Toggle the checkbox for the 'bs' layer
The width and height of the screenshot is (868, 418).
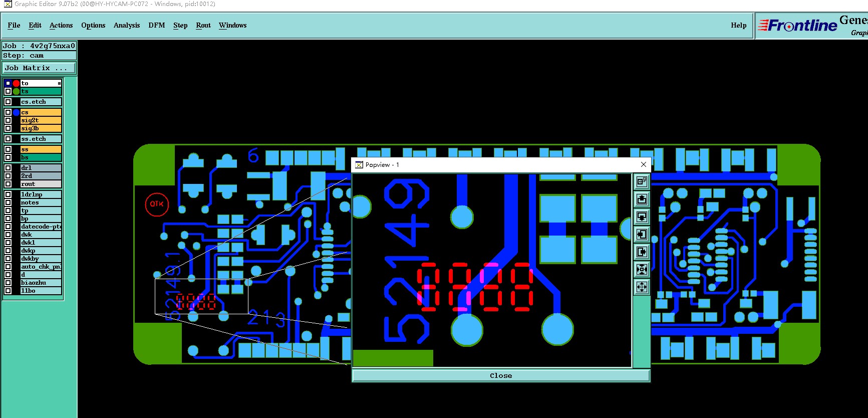click(8, 157)
